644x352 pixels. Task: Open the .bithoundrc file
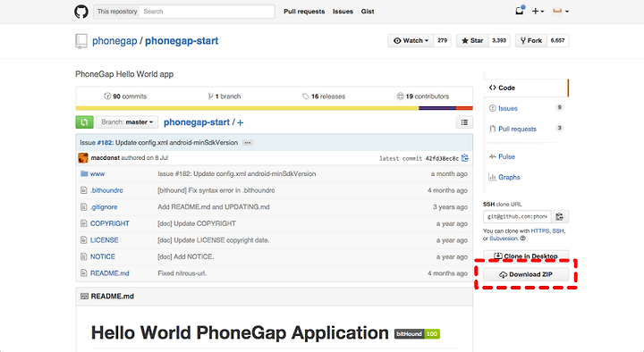click(x=106, y=190)
